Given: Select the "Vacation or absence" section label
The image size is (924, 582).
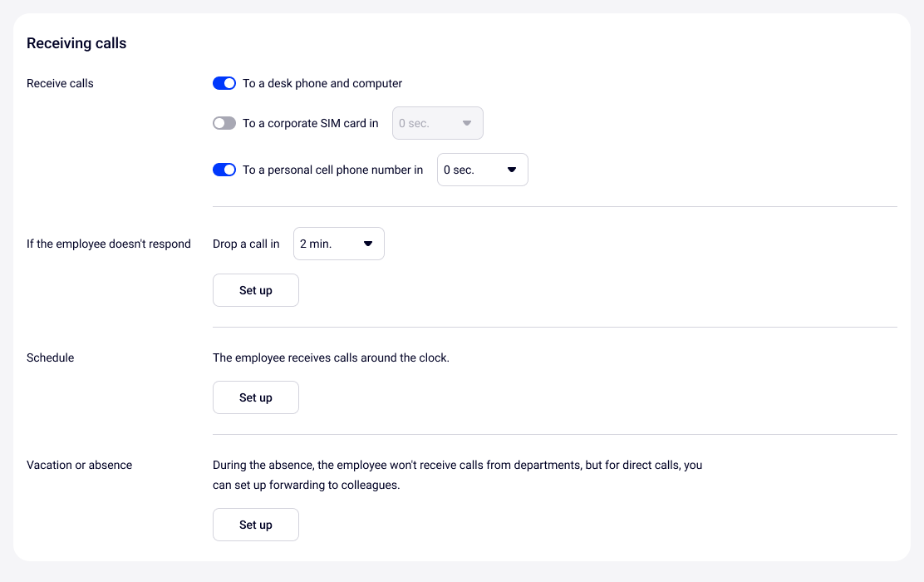Looking at the screenshot, I should (x=79, y=465).
